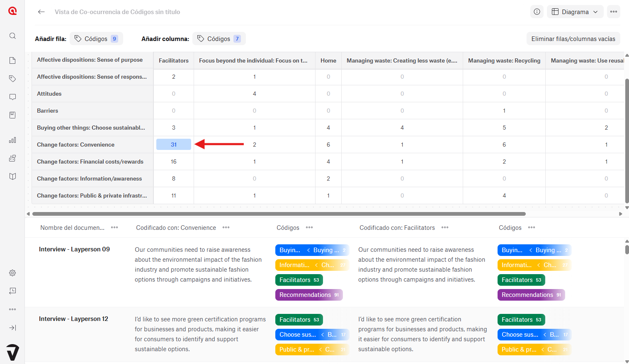The height and width of the screenshot is (364, 629).
Task: Click the horizontal scrollbar of the table
Action: coord(279,214)
